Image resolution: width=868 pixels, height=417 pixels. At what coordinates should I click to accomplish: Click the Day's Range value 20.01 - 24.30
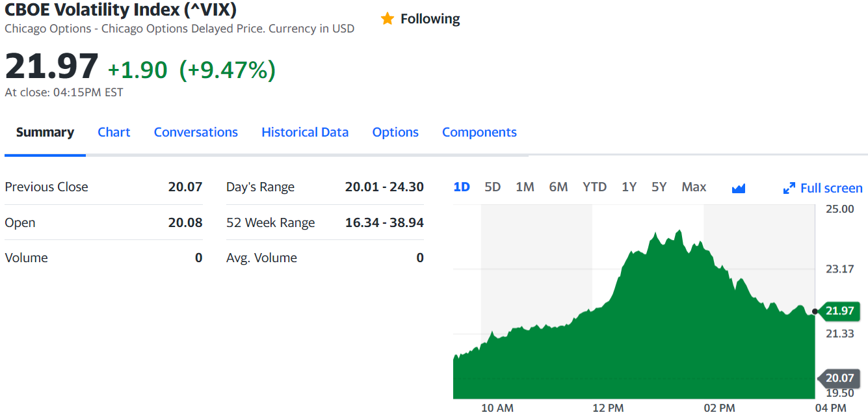tap(384, 187)
